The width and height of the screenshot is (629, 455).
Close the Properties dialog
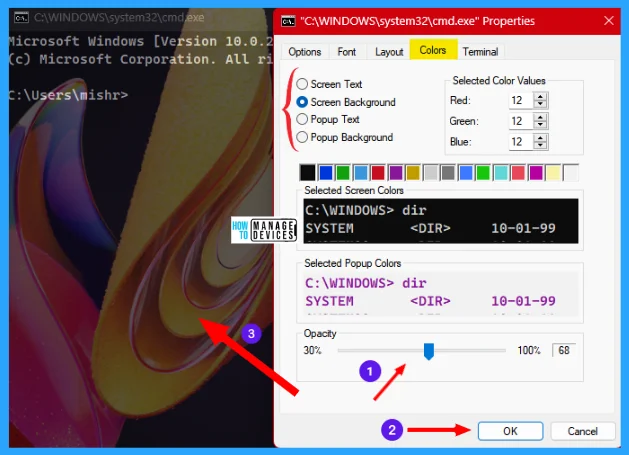[609, 20]
